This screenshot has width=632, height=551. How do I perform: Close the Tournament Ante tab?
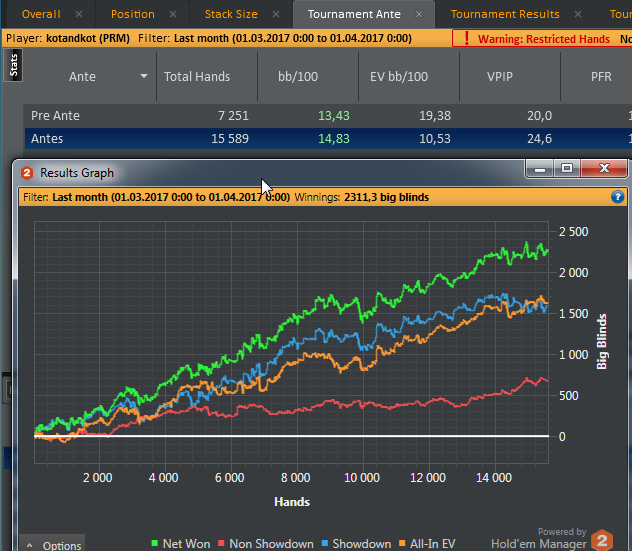click(x=418, y=14)
